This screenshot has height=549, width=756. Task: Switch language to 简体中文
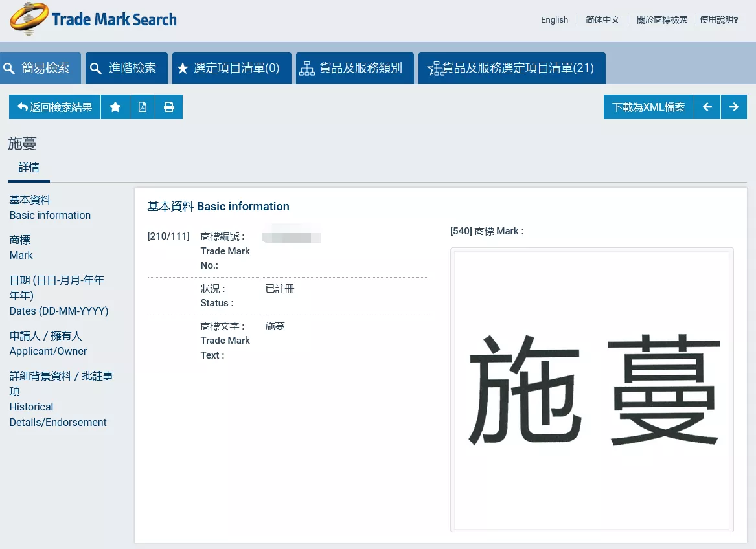pyautogui.click(x=602, y=20)
